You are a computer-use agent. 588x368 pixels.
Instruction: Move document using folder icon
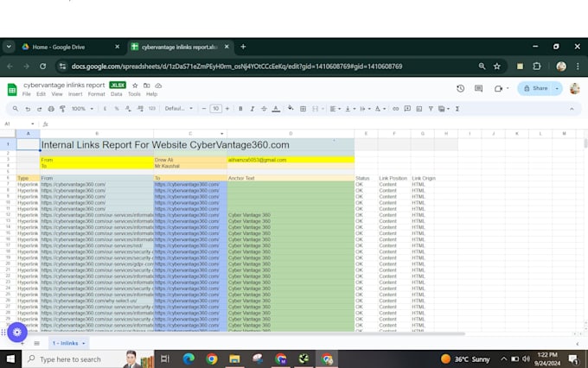click(x=147, y=86)
